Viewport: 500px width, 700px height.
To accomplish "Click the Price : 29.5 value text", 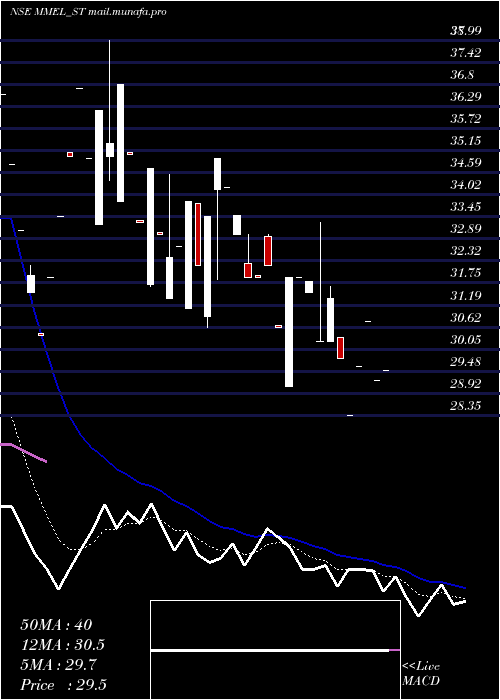I will 63,685.
